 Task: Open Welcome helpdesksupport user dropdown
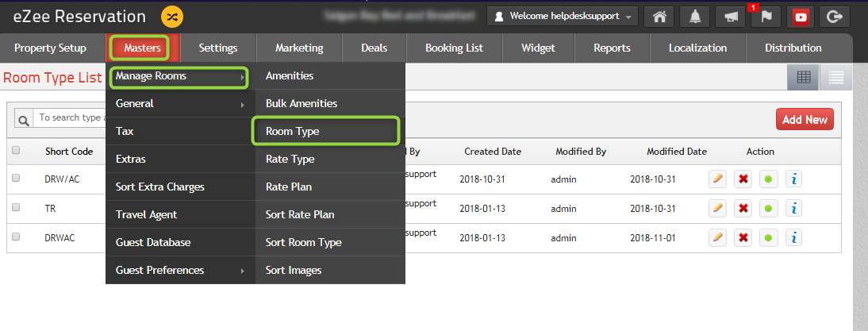563,16
